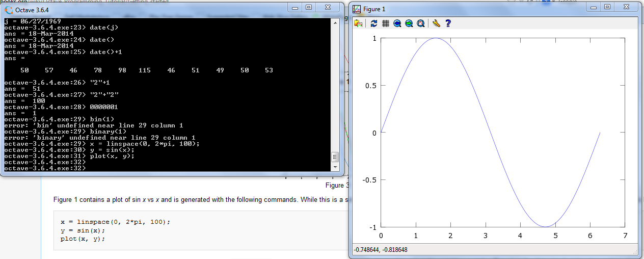Click the console line ending "bin(1)"

coord(59,119)
